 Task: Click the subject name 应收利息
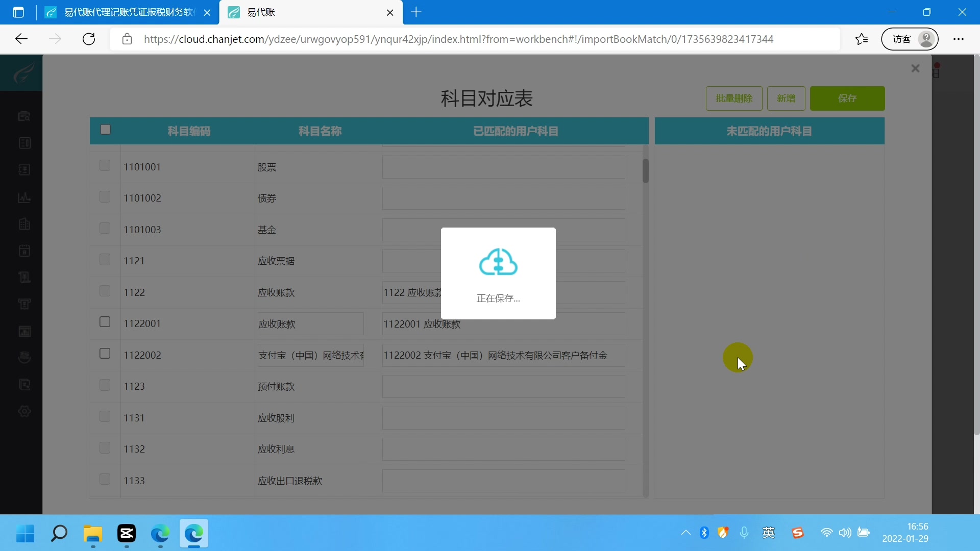click(x=276, y=449)
